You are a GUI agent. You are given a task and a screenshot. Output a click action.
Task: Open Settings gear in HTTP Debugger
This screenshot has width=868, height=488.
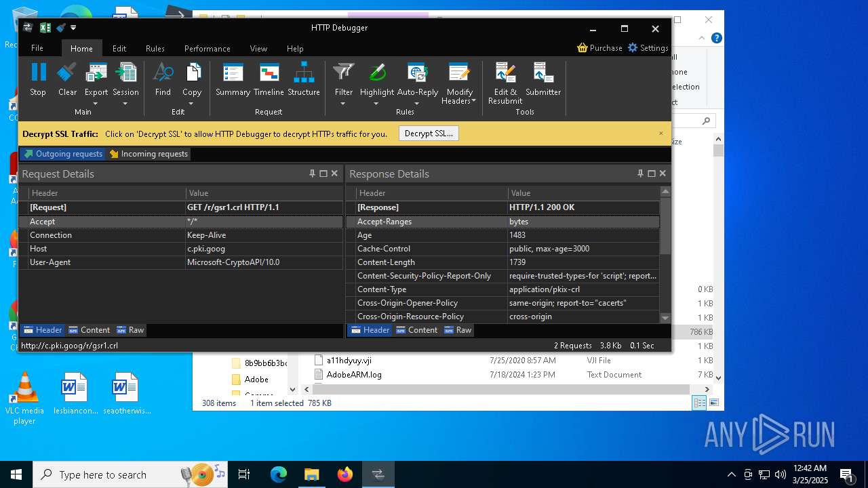[x=633, y=47]
